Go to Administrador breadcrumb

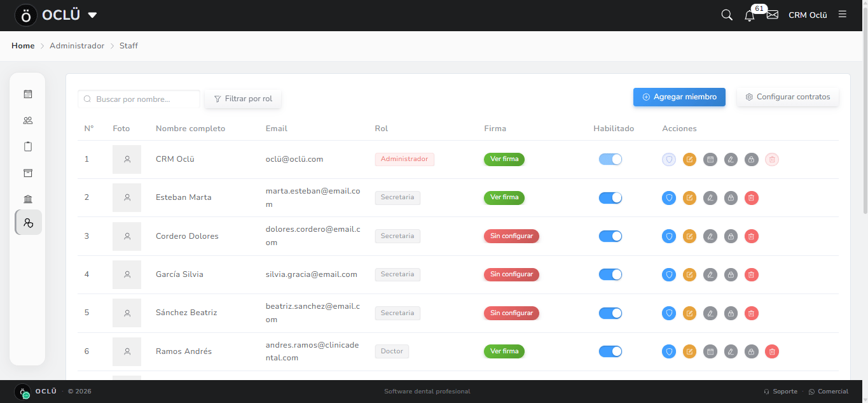tap(77, 46)
